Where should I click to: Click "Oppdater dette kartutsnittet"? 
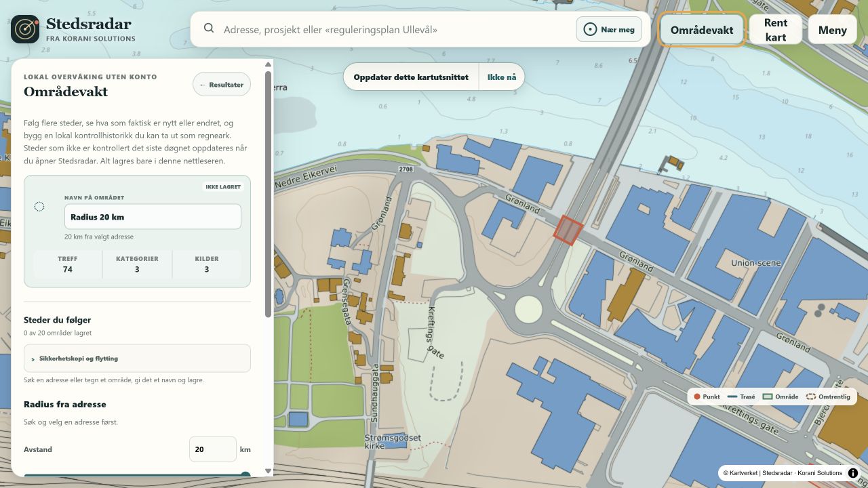[x=411, y=77]
